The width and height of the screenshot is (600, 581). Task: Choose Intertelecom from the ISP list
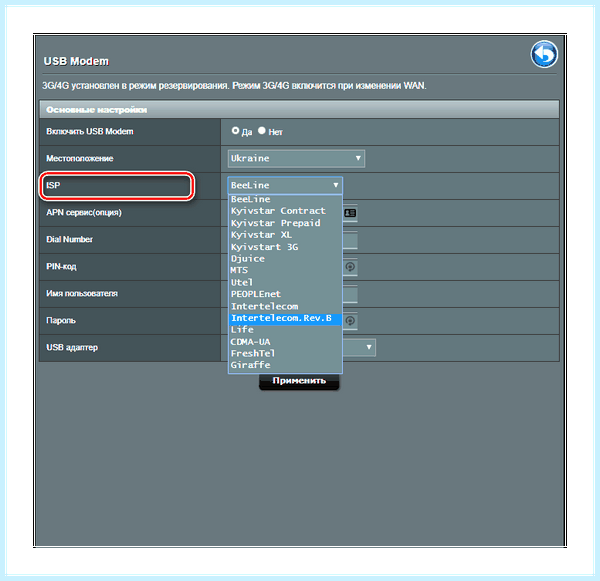(x=285, y=306)
